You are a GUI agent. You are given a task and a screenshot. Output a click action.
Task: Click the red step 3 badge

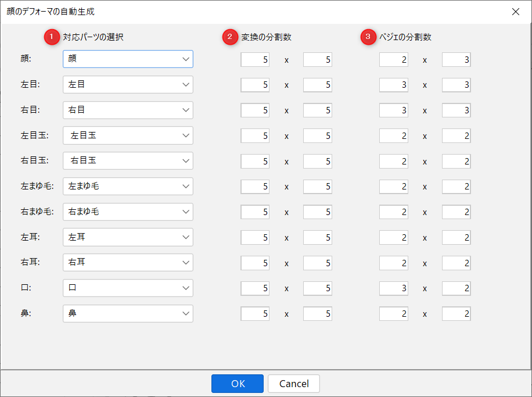click(x=368, y=37)
